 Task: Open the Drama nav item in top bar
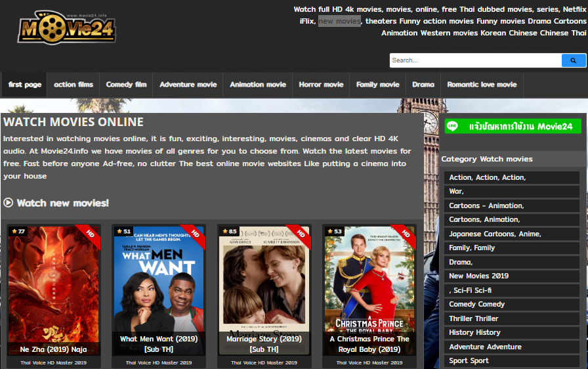pyautogui.click(x=423, y=85)
